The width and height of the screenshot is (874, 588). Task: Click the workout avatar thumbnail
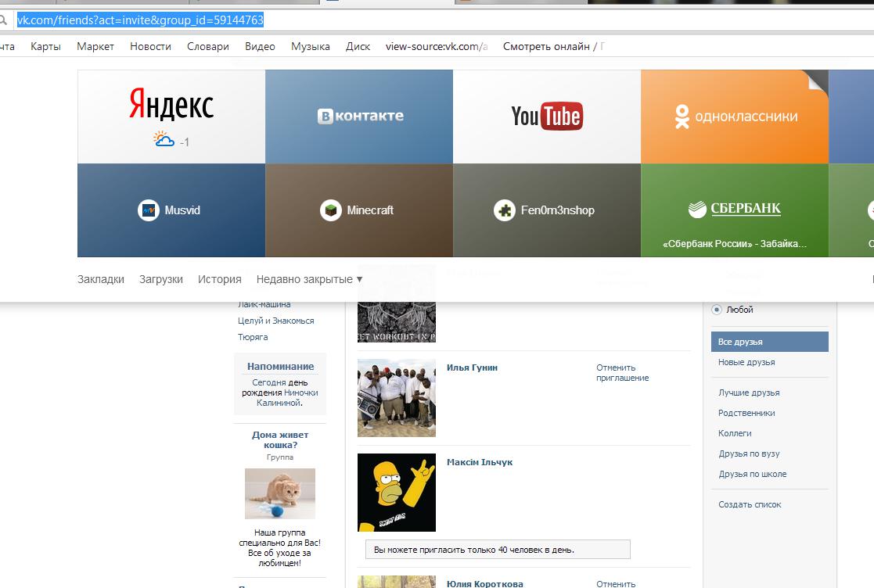(396, 322)
